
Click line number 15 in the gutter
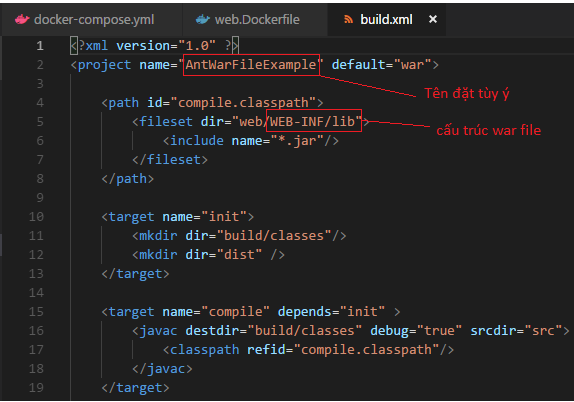(36, 312)
